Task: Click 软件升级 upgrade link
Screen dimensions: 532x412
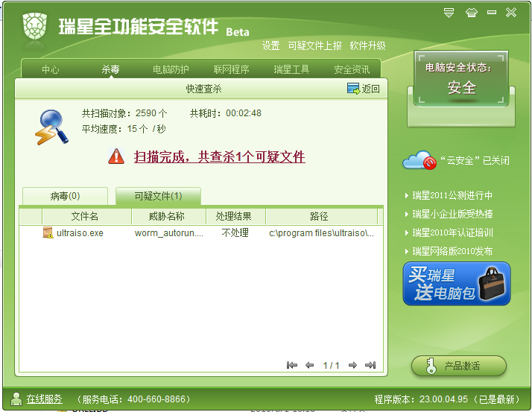Action: point(367,45)
